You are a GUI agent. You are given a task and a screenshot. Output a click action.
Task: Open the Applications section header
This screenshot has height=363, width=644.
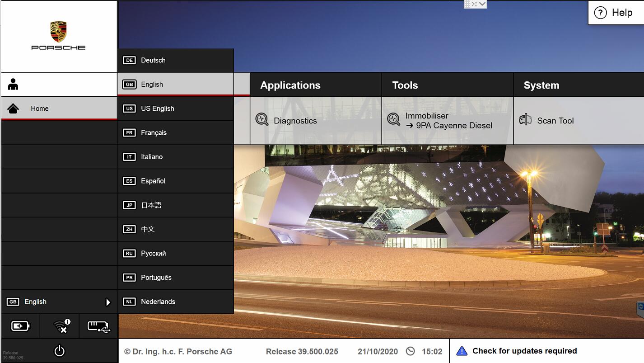tap(316, 85)
